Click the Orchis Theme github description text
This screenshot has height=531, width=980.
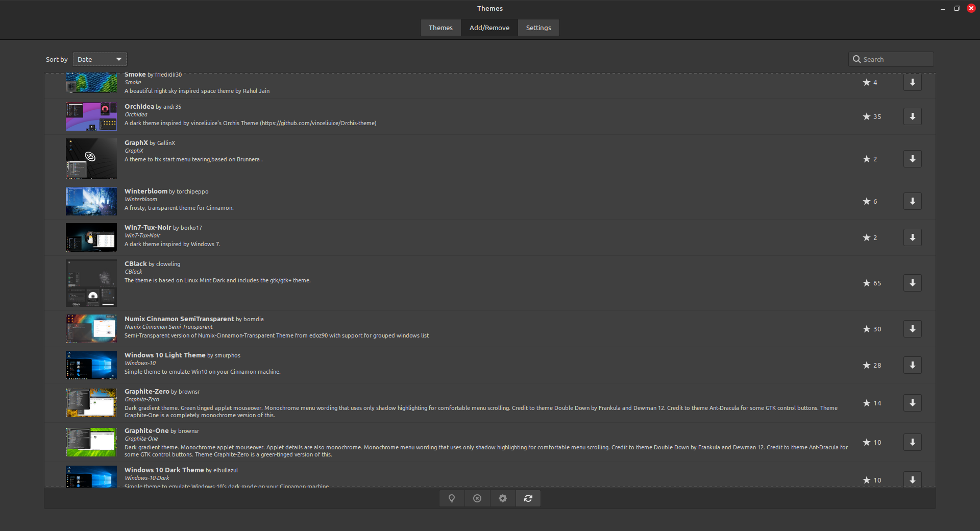250,123
